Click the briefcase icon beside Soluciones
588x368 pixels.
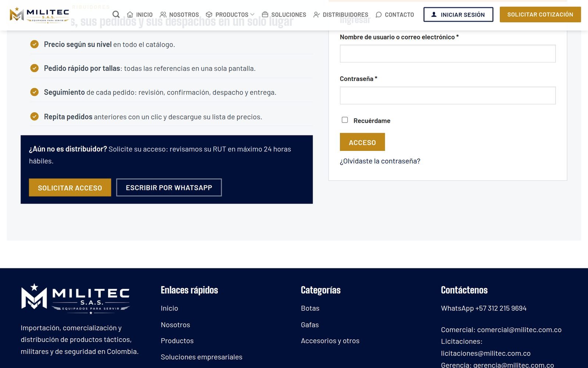(265, 14)
